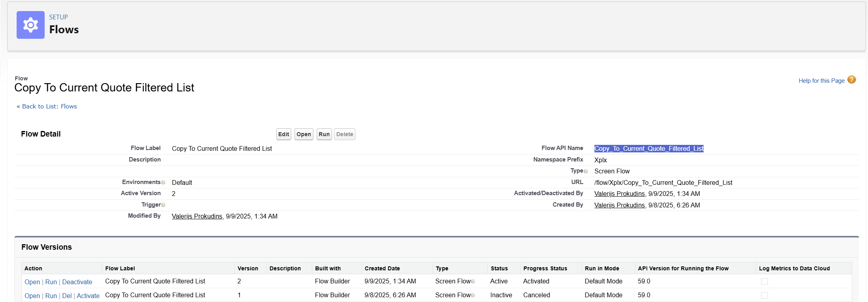Deactivate version 2 of the flow

click(x=77, y=282)
